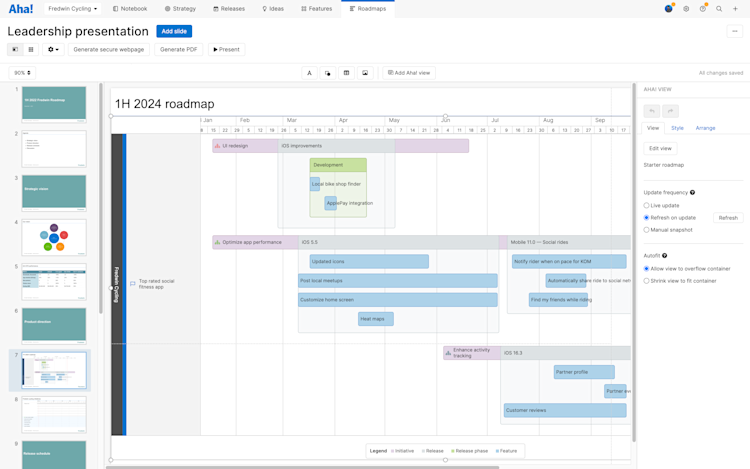Screen dimensions: 750x469
Task: Open the Features menu
Action: pos(317,9)
